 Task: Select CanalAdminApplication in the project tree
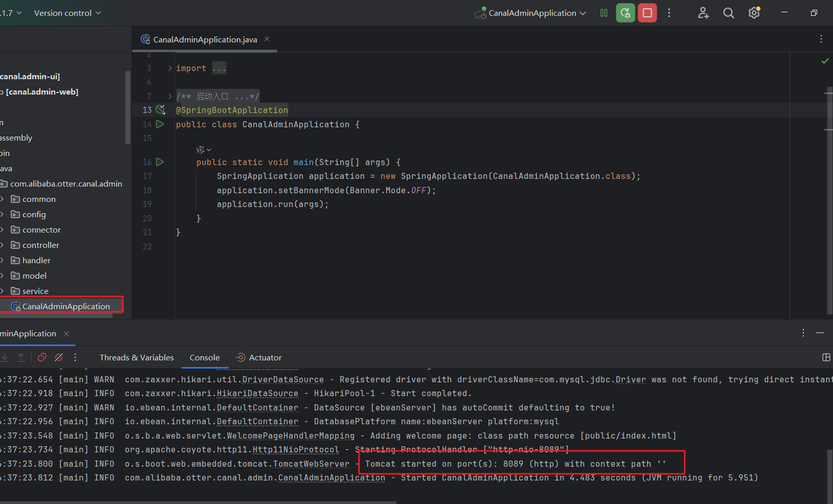(x=66, y=306)
